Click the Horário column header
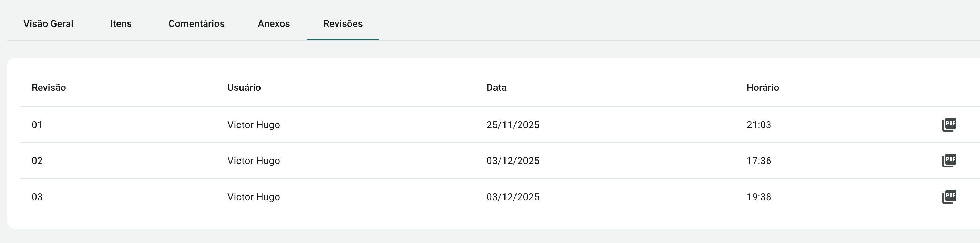 click(x=762, y=88)
